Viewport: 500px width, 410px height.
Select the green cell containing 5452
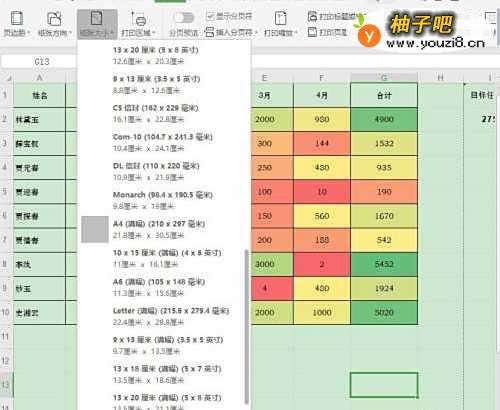[x=384, y=264]
